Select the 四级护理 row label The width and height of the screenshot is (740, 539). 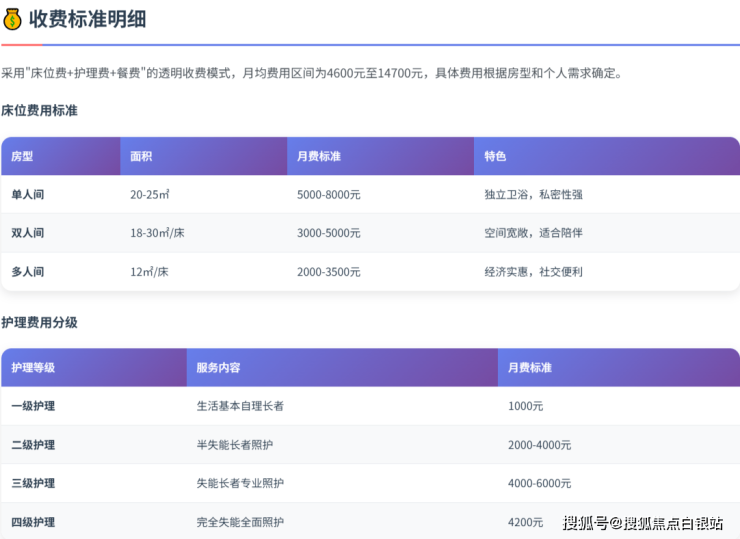(33, 522)
